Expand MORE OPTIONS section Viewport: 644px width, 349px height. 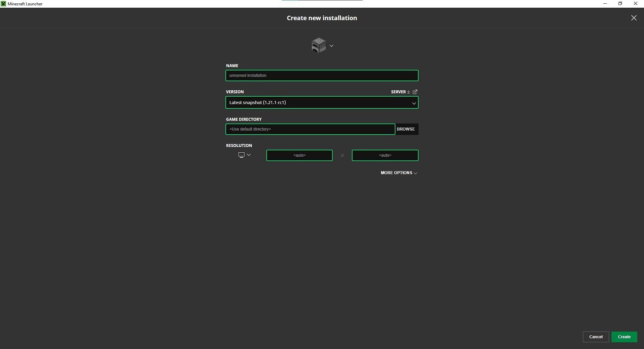click(x=399, y=173)
